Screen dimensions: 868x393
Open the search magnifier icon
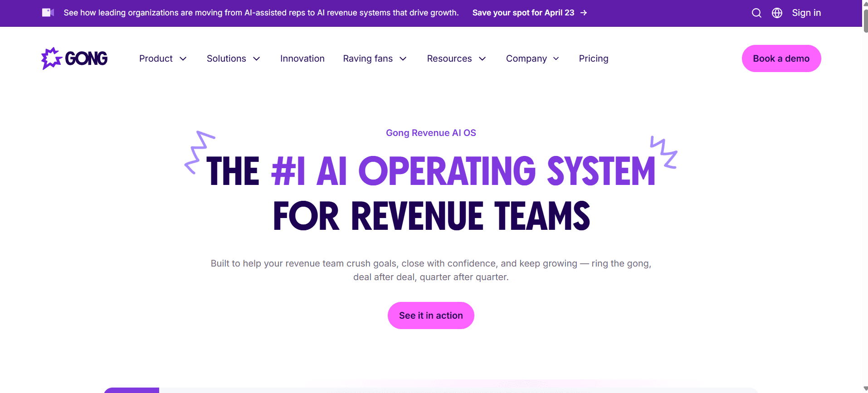point(756,13)
